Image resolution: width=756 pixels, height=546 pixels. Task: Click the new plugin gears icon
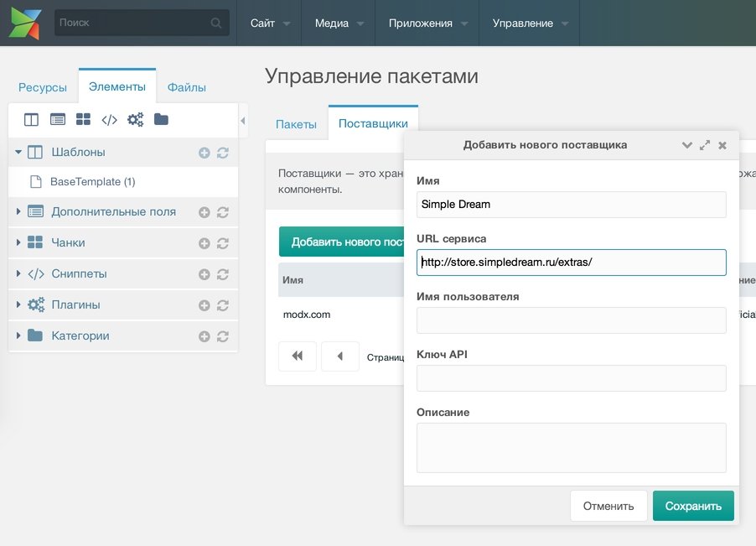click(x=135, y=120)
